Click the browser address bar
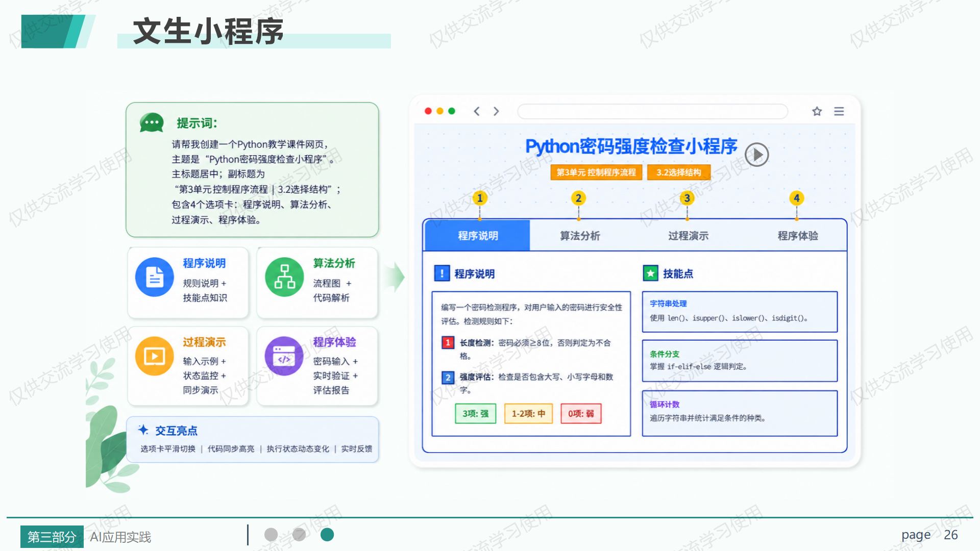Screen dimensions: 980x551 (x=652, y=111)
